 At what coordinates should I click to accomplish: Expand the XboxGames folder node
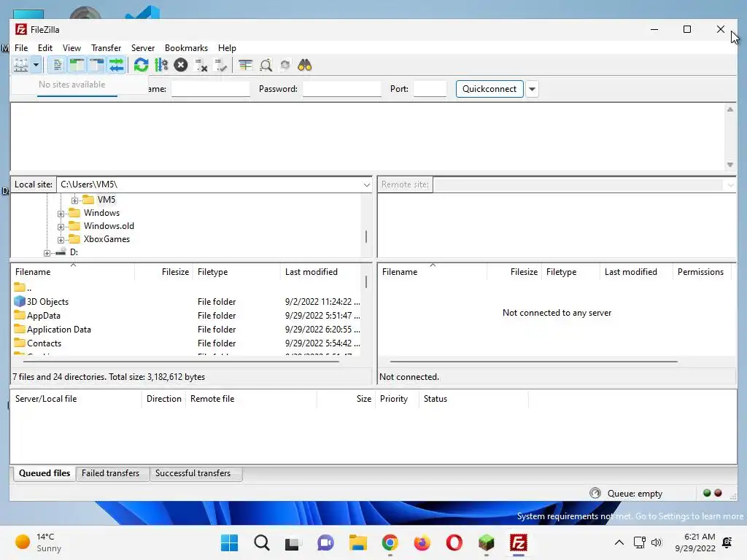coord(61,240)
